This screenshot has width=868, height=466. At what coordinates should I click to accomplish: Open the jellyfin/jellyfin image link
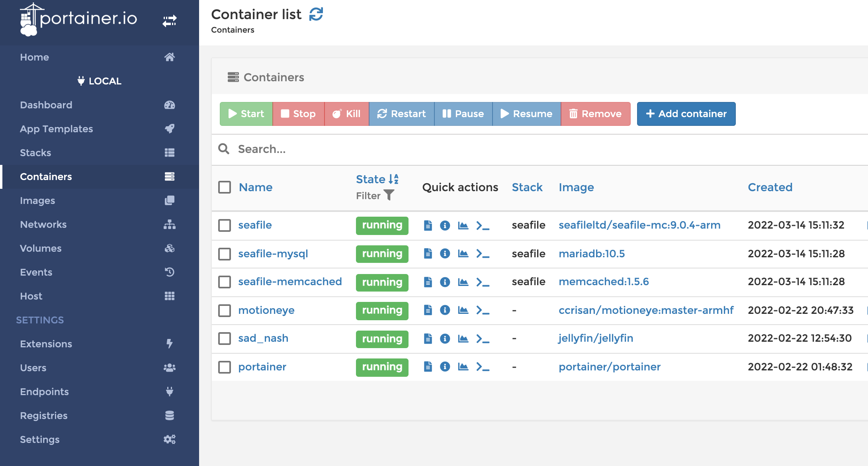pyautogui.click(x=596, y=338)
